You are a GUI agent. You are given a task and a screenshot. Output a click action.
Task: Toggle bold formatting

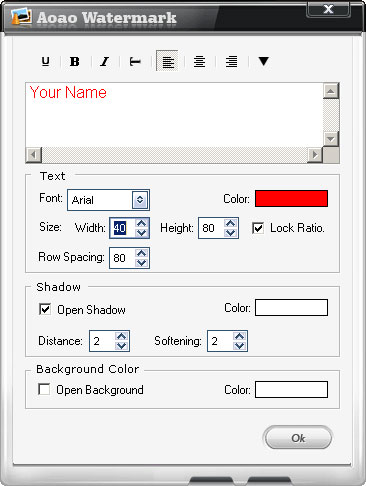click(74, 62)
